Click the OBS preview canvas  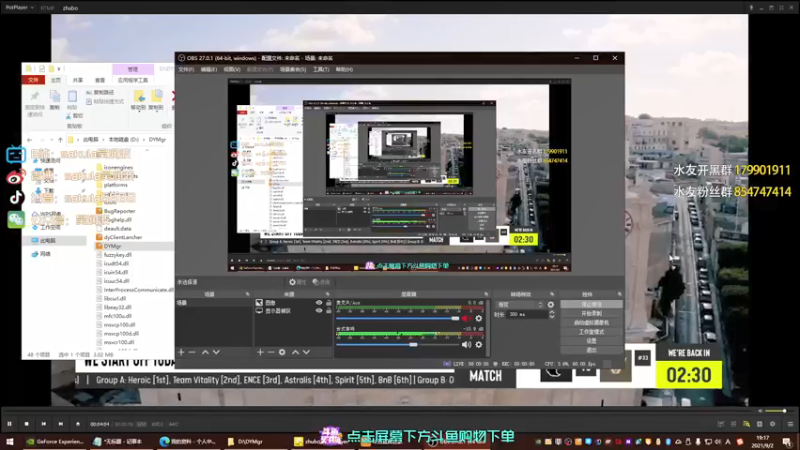click(399, 175)
